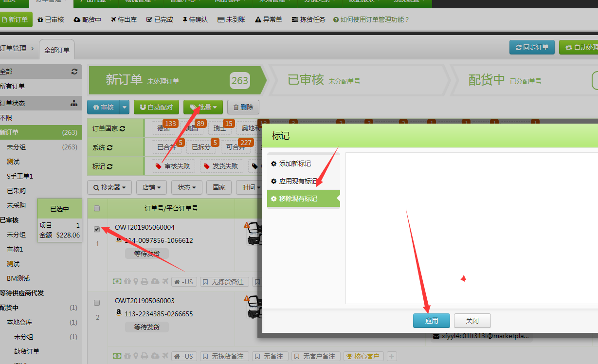Refresh the 订单国家 filter row
Screen dimensions: 598x364
click(x=123, y=129)
